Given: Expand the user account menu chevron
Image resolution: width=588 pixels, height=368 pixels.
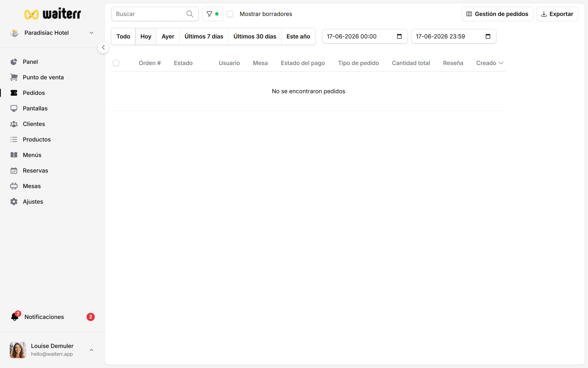Looking at the screenshot, I should tap(91, 350).
